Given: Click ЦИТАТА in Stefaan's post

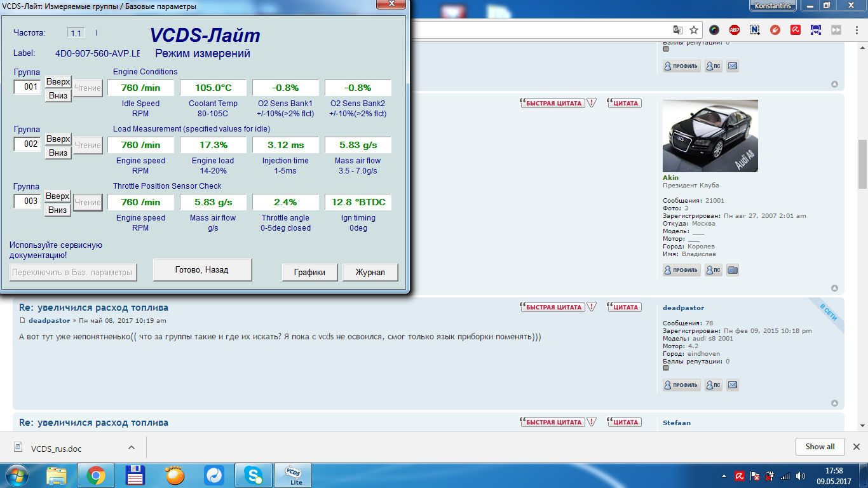Looking at the screenshot, I should [624, 422].
